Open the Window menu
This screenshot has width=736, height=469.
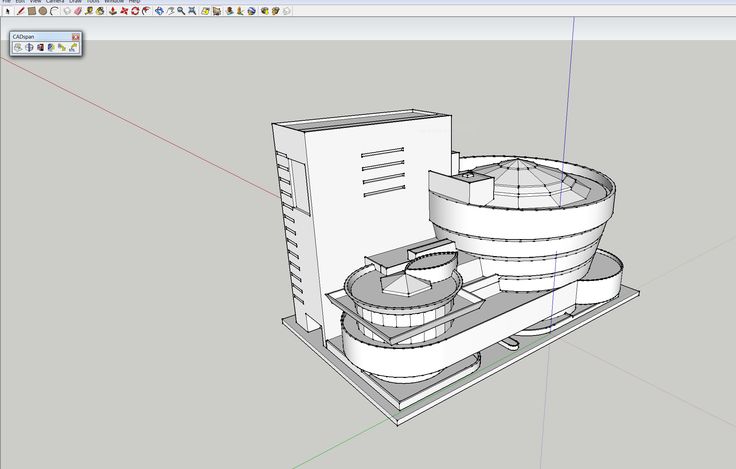(113, 2)
